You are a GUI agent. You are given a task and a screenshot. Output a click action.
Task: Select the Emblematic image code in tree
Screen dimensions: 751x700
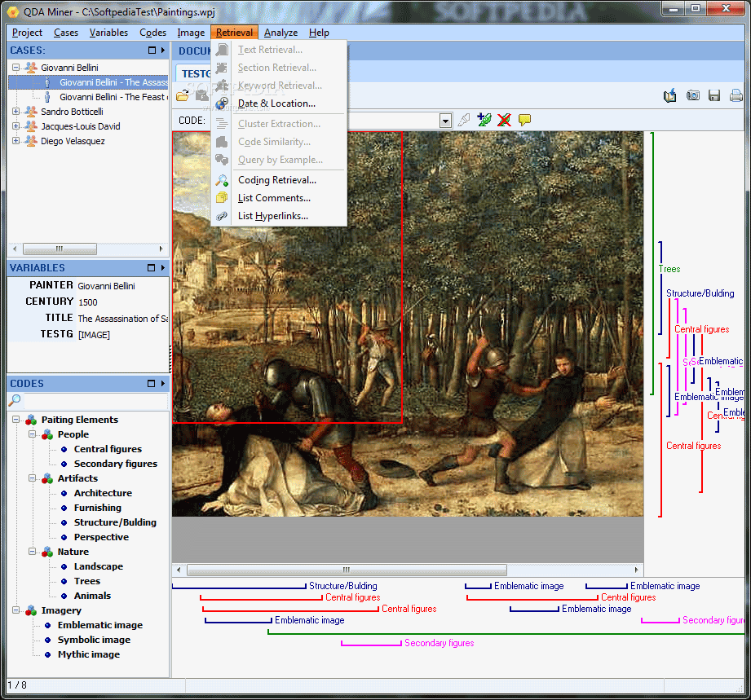[x=100, y=625]
